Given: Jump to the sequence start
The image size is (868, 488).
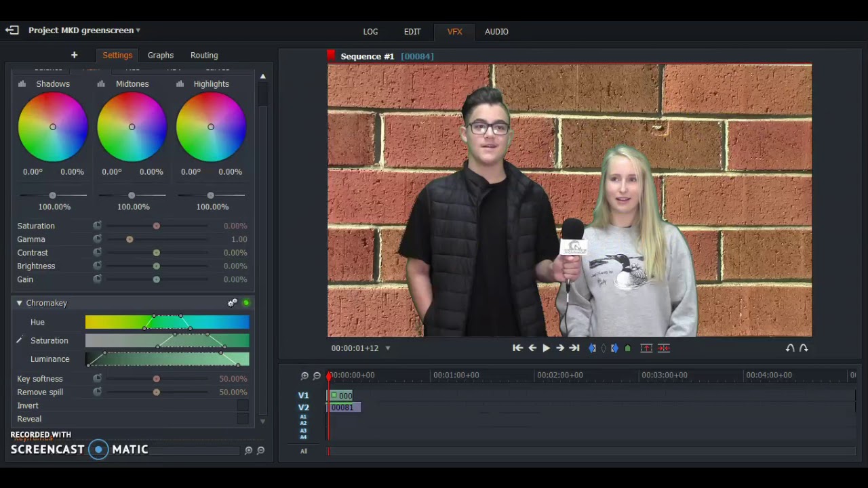Looking at the screenshot, I should [517, 348].
